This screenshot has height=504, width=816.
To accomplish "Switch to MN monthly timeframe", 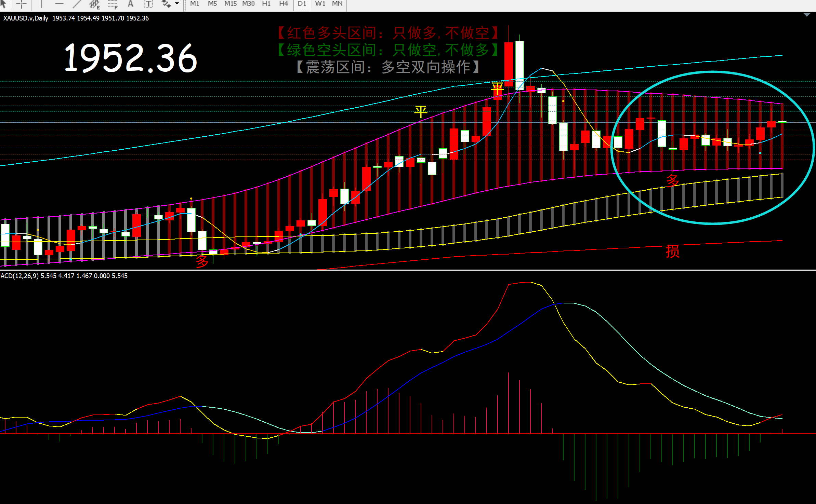I will pyautogui.click(x=337, y=4).
